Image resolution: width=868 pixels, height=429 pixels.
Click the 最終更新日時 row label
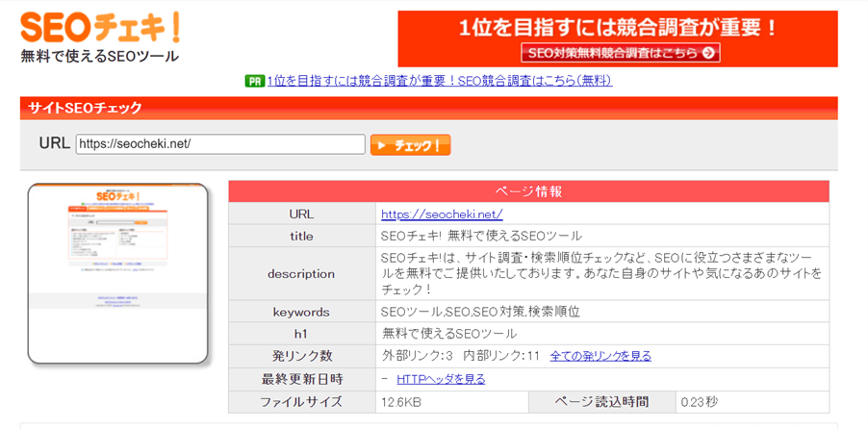pos(302,379)
